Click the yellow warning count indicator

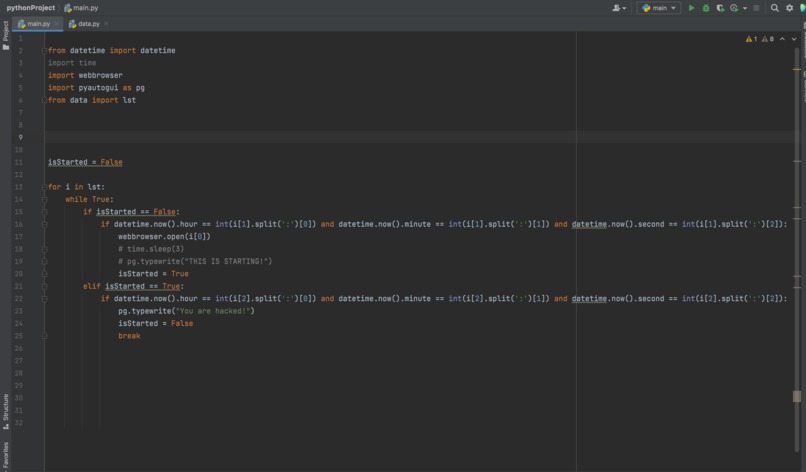pyautogui.click(x=751, y=39)
